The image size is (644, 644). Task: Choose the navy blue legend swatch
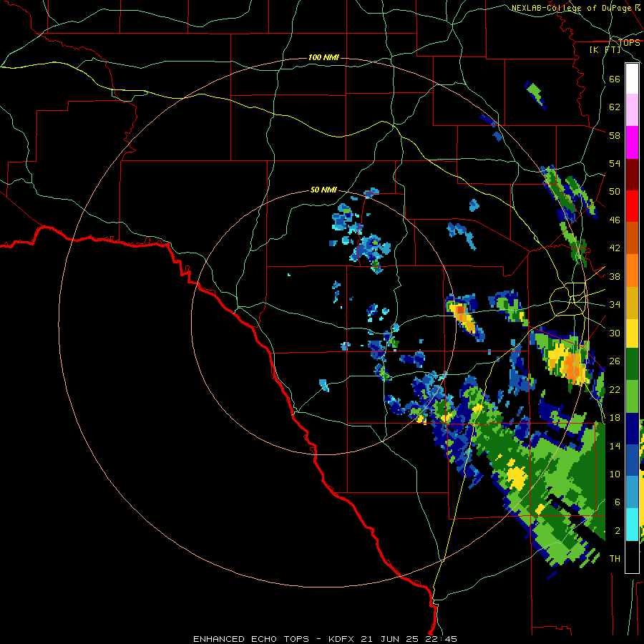point(632,429)
